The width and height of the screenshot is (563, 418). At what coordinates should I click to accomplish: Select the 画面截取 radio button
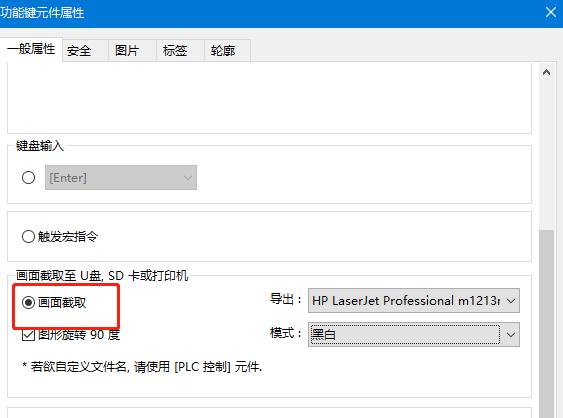(54, 302)
